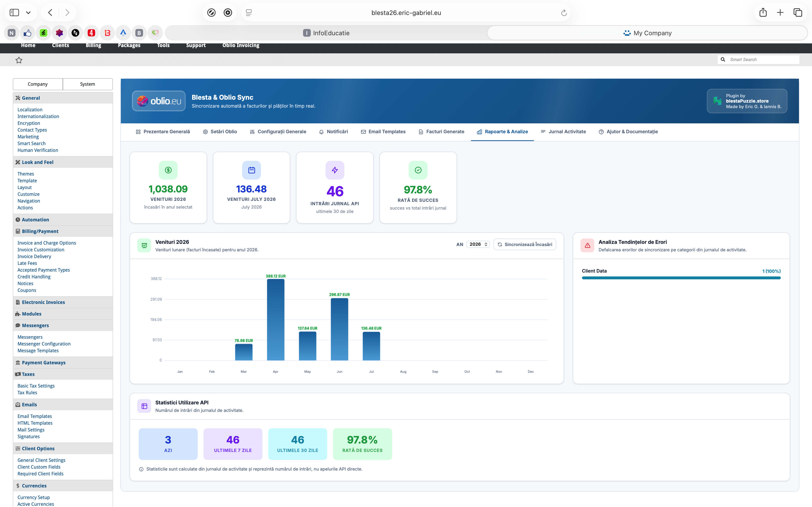Click the Safari share icon
The height and width of the screenshot is (507, 812).
click(x=763, y=12)
